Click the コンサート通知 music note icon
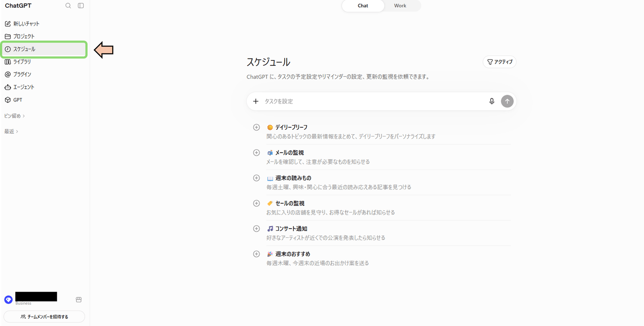 click(270, 229)
